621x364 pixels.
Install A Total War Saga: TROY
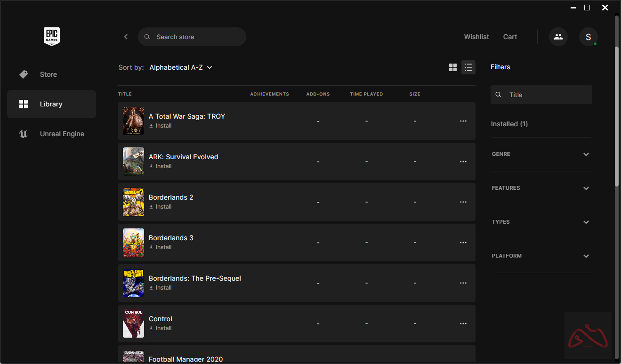point(161,126)
